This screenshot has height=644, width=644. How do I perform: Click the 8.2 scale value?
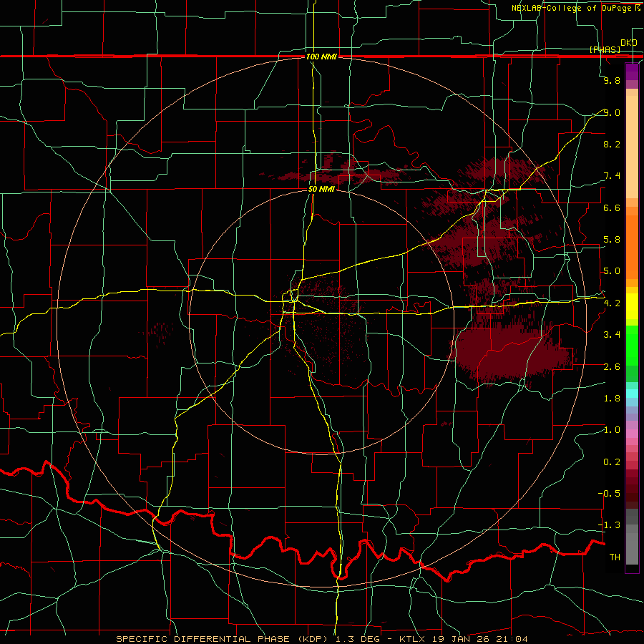pos(612,144)
